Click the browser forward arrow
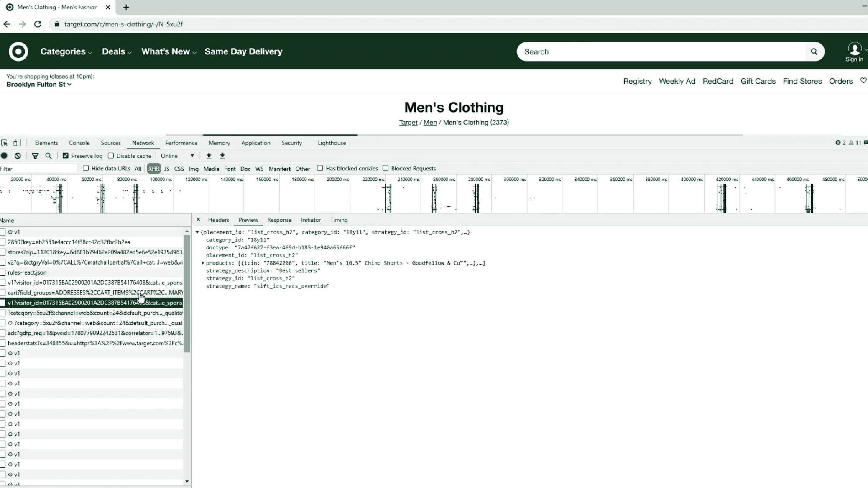Viewport: 868px width, 488px height. (22, 24)
